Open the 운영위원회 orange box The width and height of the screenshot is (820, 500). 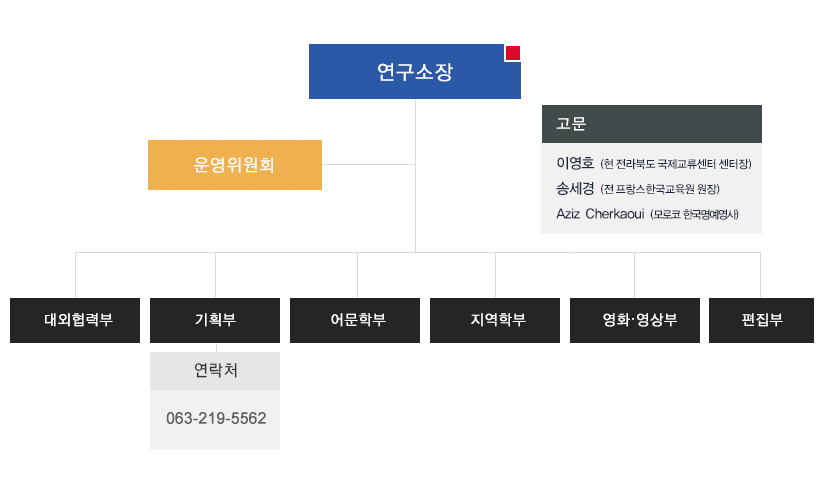(x=235, y=165)
